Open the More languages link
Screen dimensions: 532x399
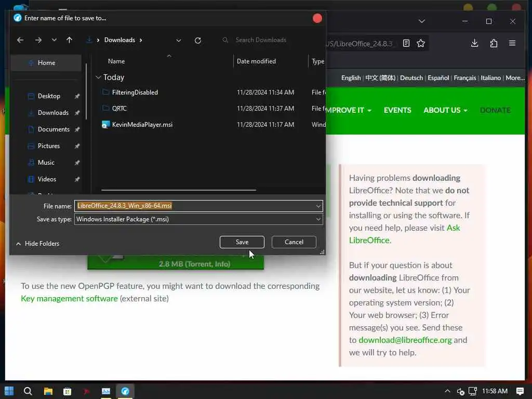click(515, 78)
